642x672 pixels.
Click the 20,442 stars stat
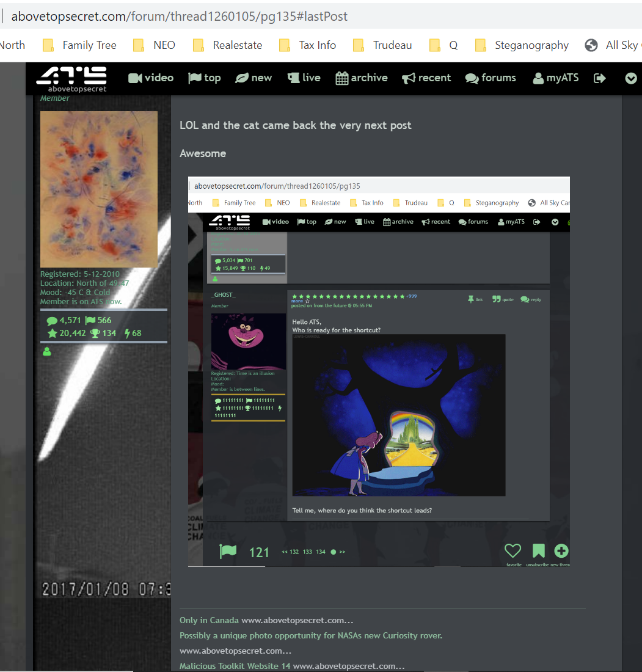pos(67,333)
